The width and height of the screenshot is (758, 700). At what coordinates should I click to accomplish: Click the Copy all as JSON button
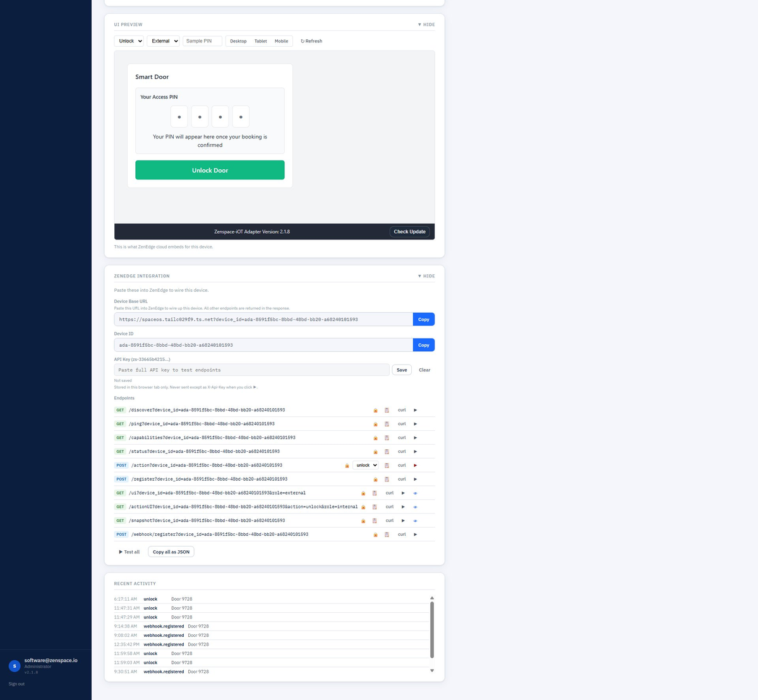click(171, 552)
